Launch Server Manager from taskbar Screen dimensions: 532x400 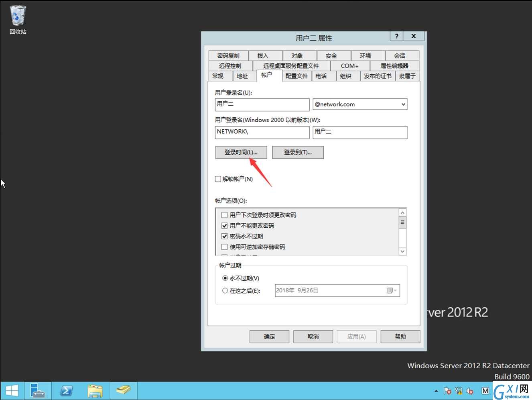pos(38,390)
